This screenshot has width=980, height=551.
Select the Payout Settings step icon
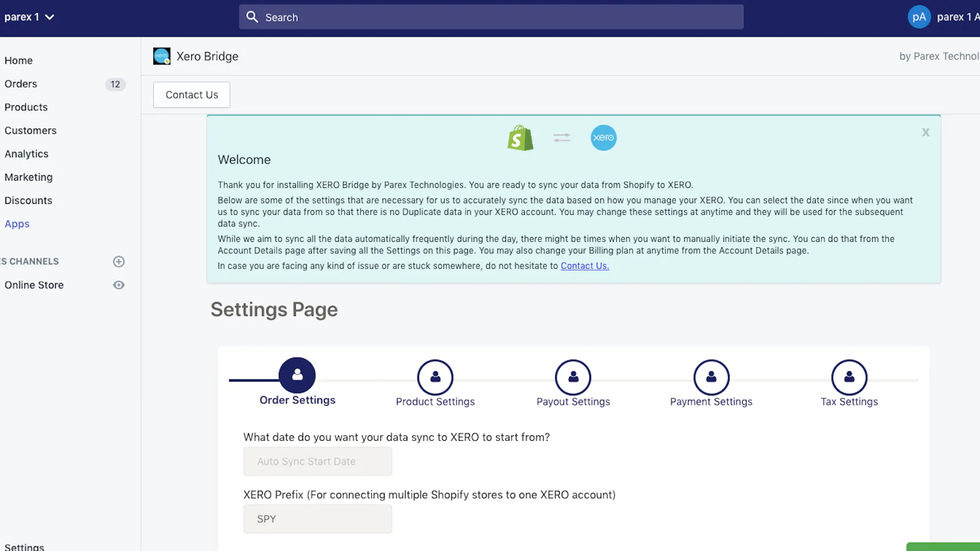coord(573,377)
